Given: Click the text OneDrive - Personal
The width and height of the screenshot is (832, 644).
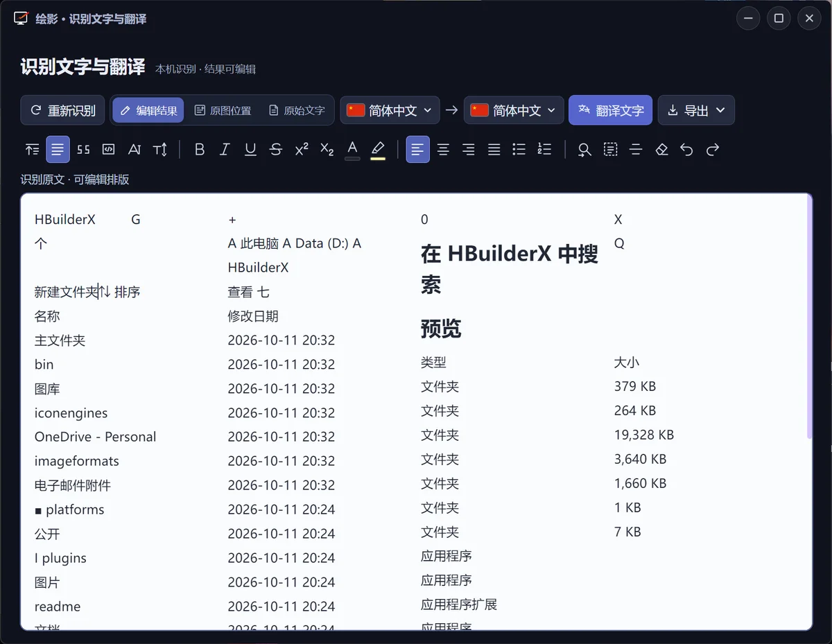Looking at the screenshot, I should (x=95, y=437).
